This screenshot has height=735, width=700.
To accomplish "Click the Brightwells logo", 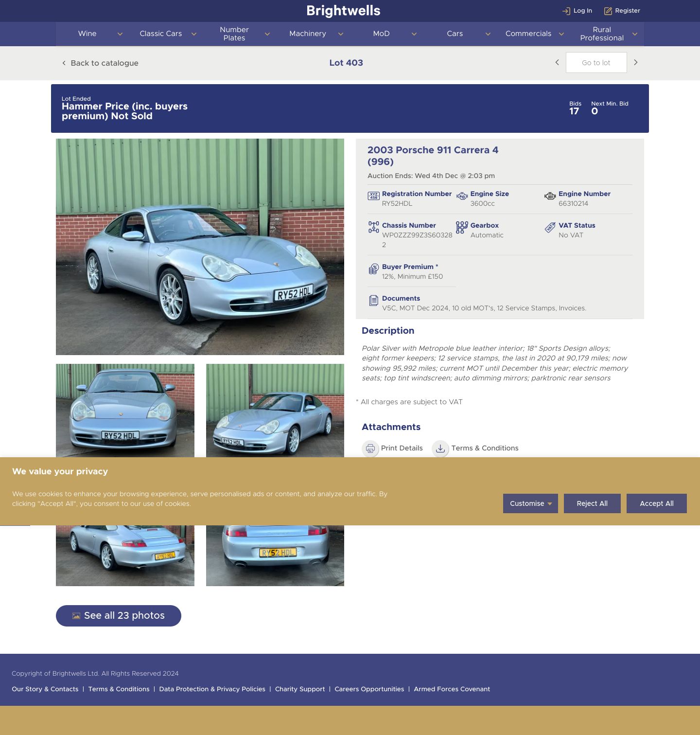I will click(344, 11).
